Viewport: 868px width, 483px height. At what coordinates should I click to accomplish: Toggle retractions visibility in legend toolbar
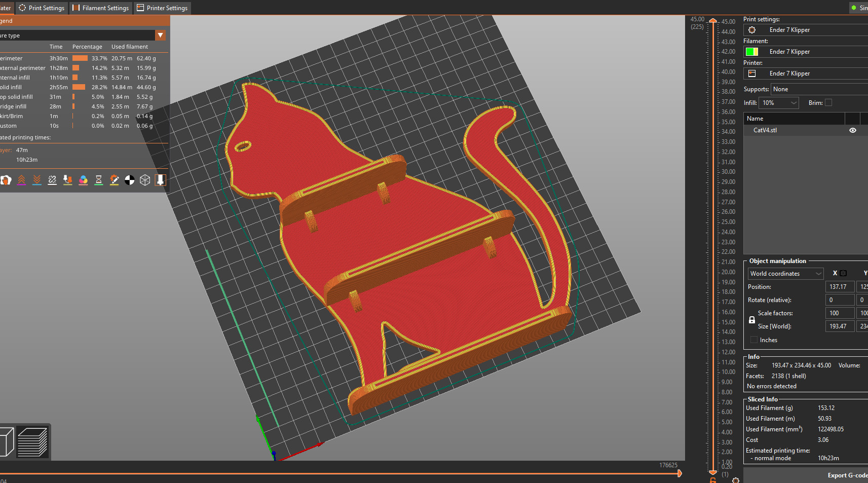(x=21, y=180)
